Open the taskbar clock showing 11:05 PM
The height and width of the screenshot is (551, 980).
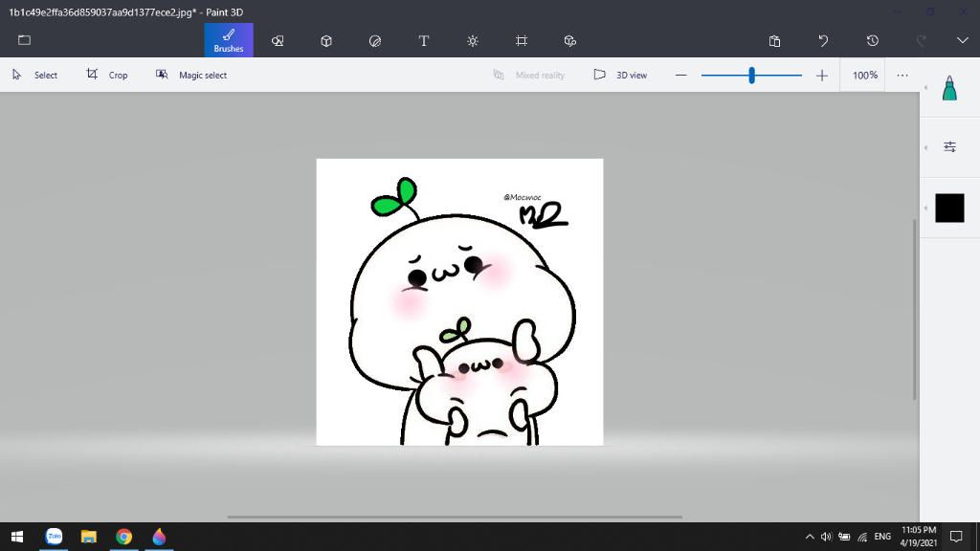pyautogui.click(x=918, y=537)
